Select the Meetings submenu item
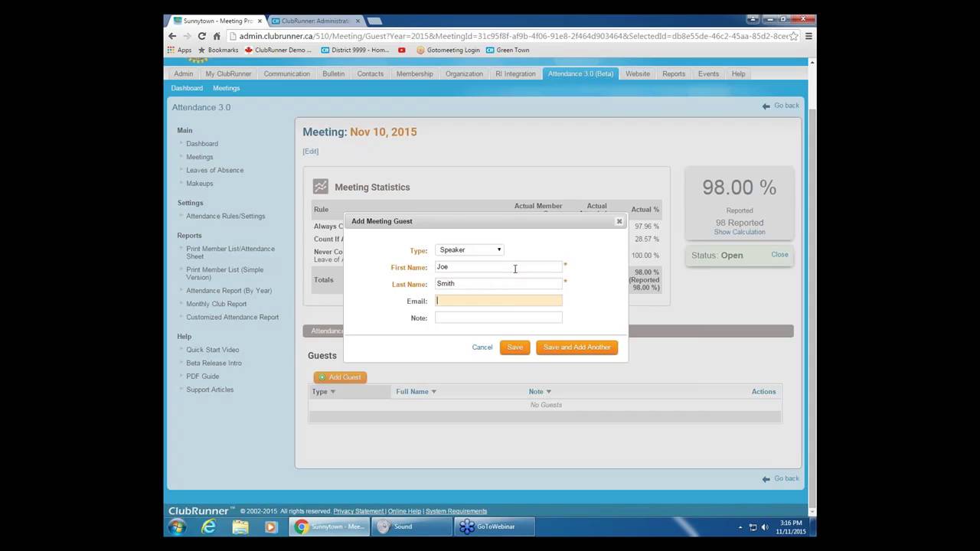 226,88
